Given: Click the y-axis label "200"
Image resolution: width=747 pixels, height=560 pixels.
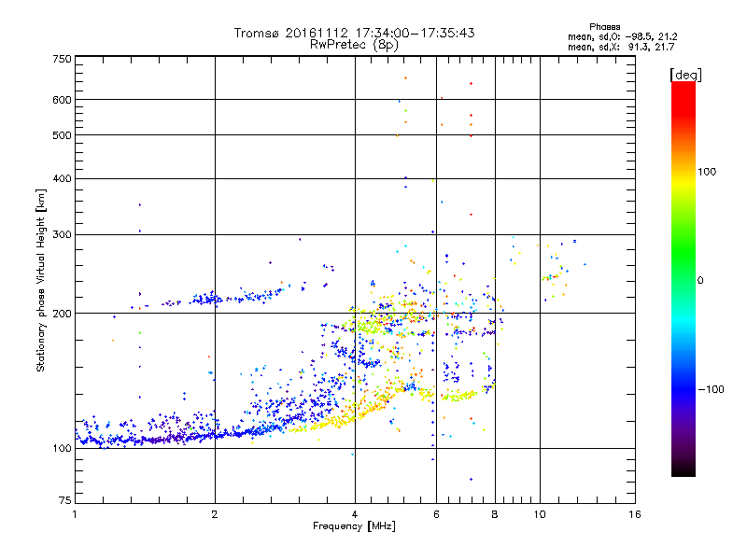Looking at the screenshot, I should 62,314.
